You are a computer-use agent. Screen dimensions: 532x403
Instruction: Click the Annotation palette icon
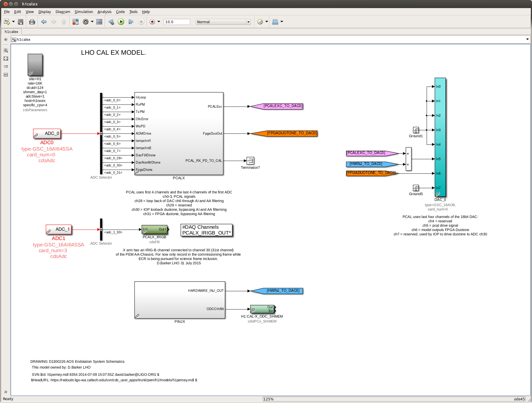click(x=6, y=75)
